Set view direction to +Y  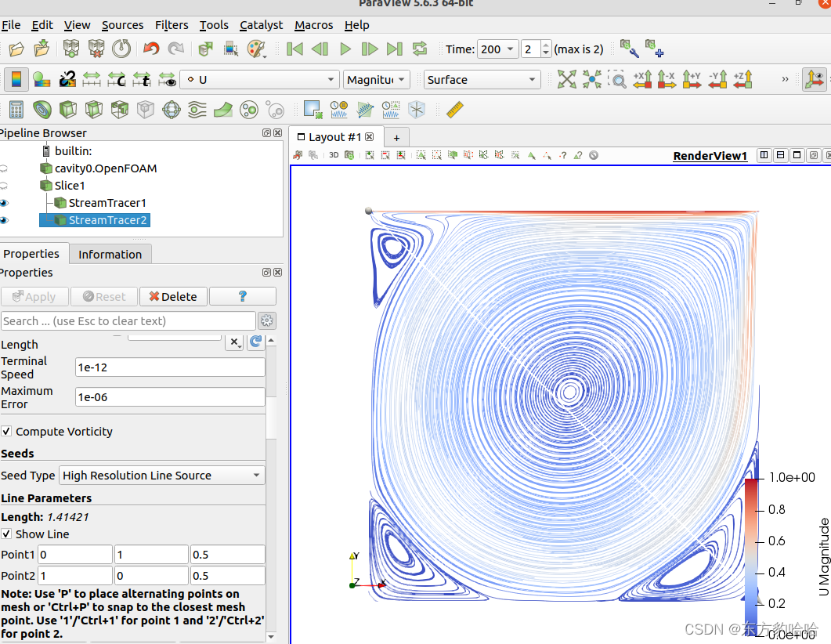pos(692,79)
